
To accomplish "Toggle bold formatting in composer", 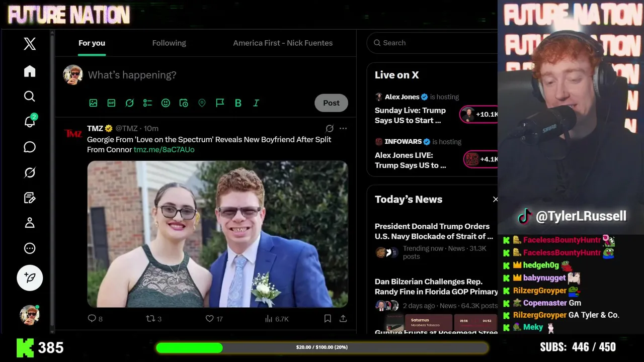I will 238,103.
